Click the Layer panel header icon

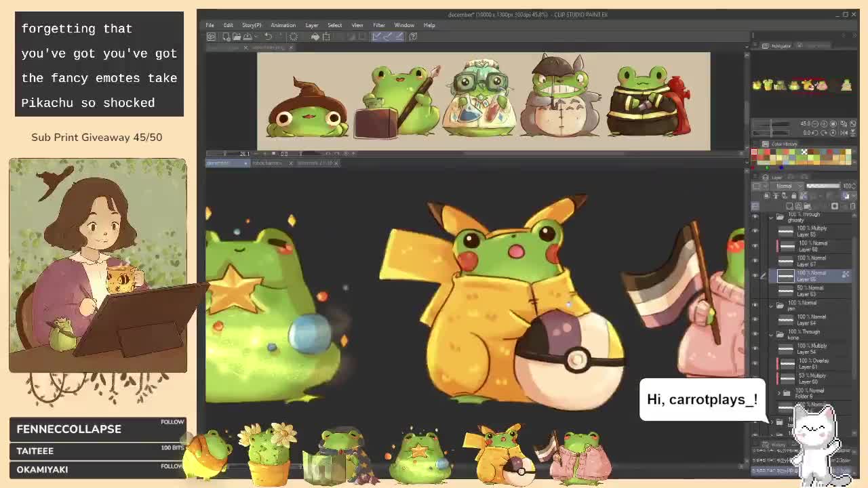765,178
